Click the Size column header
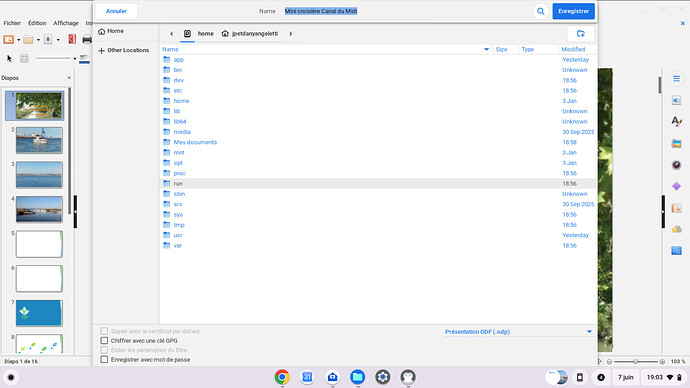690x388 pixels. 501,49
